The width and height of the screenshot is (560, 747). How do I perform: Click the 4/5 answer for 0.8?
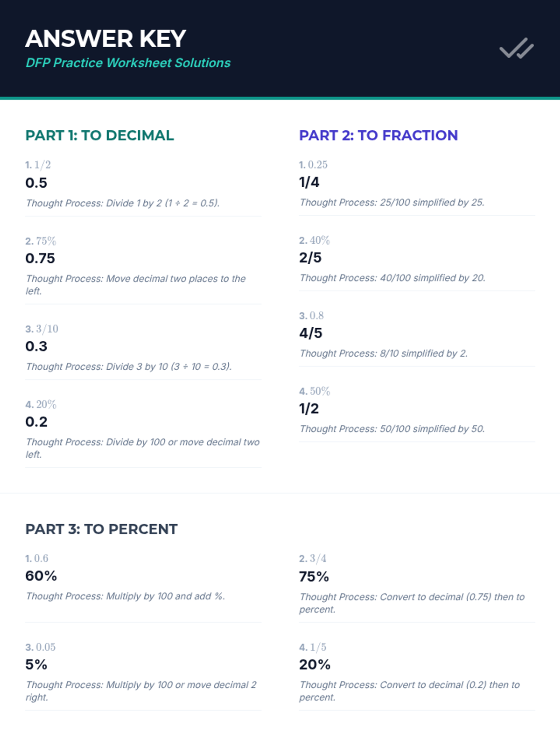click(x=311, y=333)
